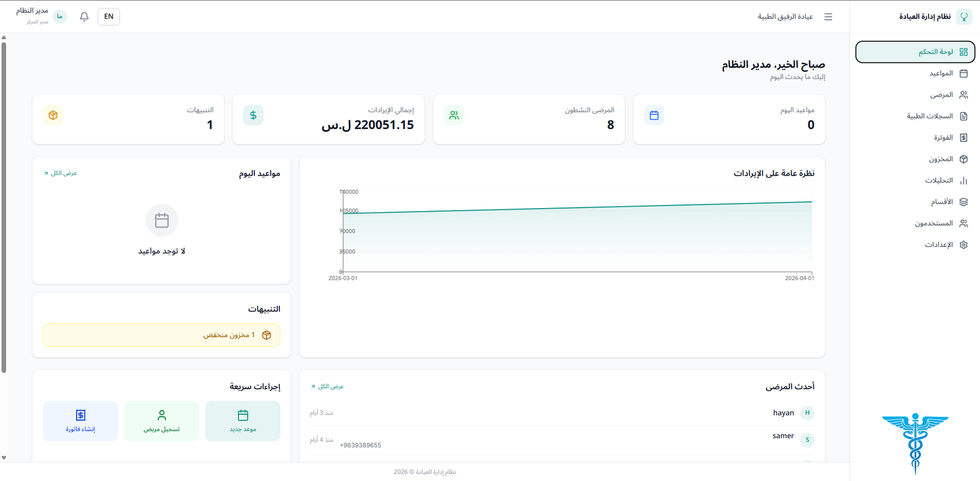Click the الأقسام departments layers icon
The width and height of the screenshot is (980, 481).
[963, 202]
